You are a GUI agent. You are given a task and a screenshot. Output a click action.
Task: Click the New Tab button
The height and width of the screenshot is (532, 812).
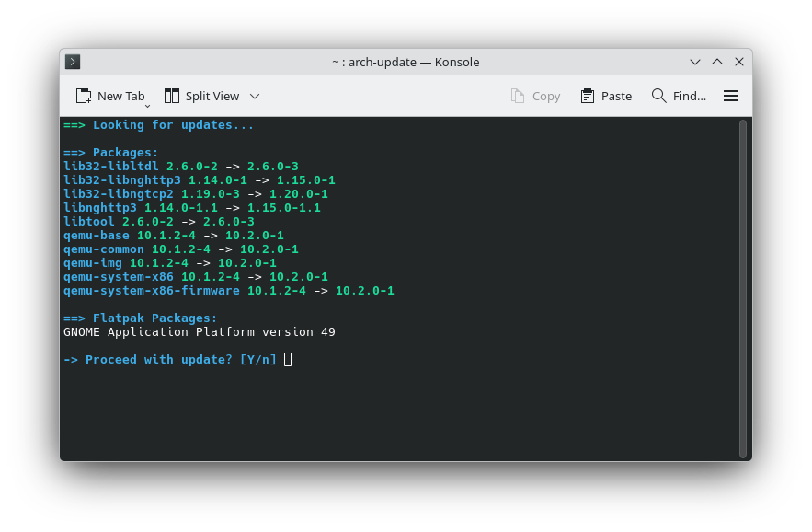pyautogui.click(x=110, y=96)
